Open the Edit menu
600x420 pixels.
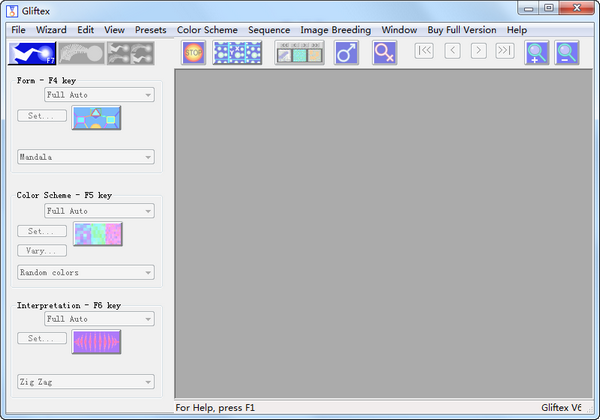(86, 30)
